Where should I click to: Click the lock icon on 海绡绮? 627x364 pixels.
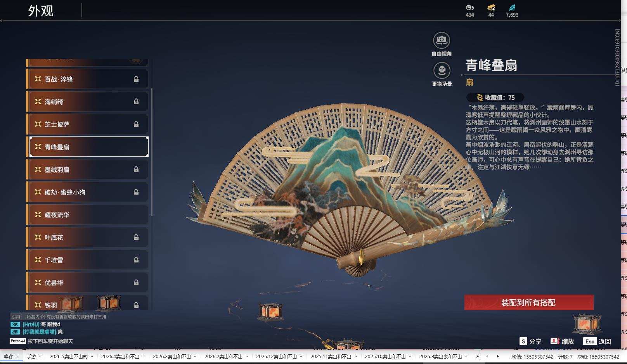(x=136, y=102)
